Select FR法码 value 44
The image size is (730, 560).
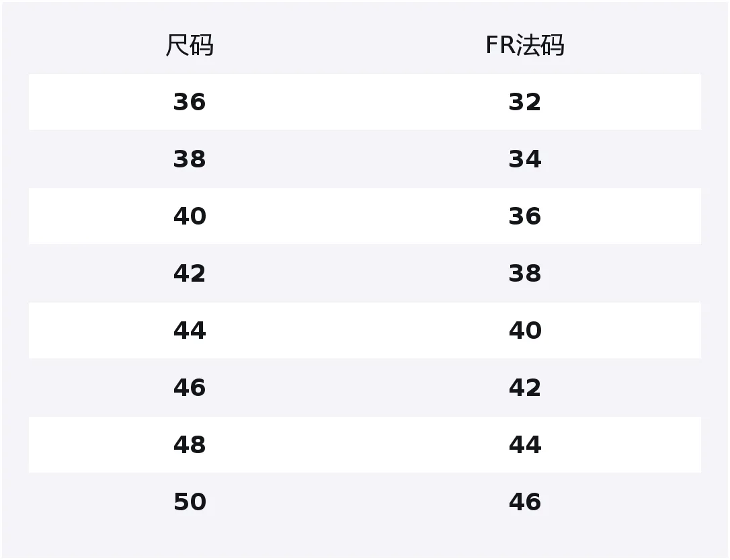pyautogui.click(x=524, y=445)
